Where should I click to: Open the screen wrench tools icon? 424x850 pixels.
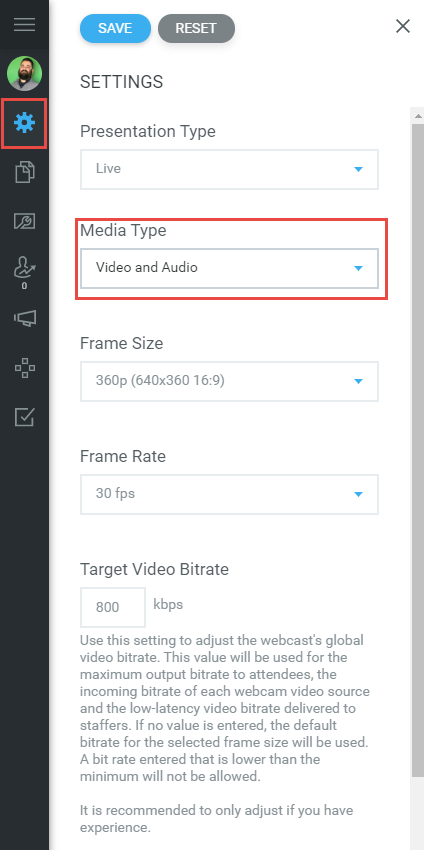tap(24, 221)
